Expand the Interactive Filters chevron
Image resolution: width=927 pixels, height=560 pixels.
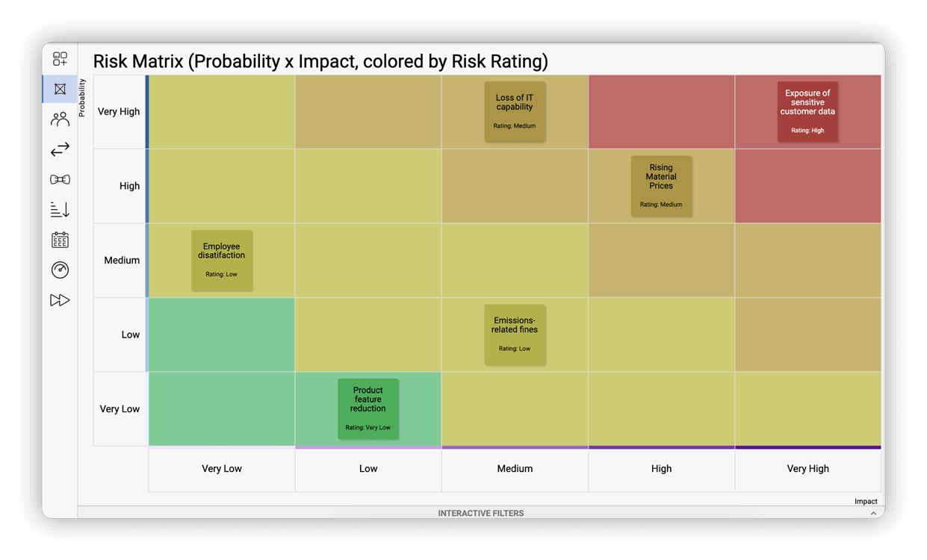click(x=873, y=514)
